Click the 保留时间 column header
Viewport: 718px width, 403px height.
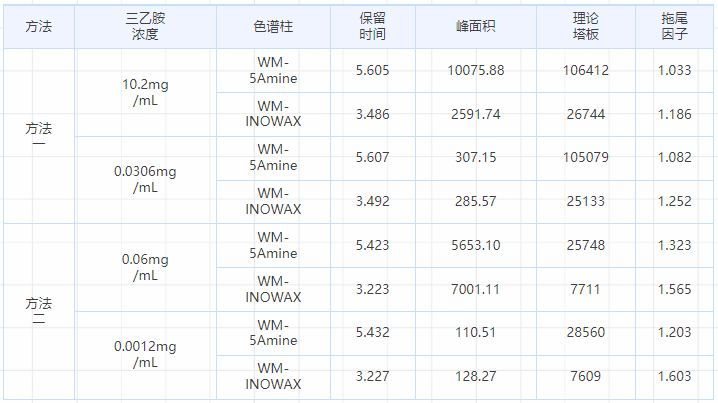click(x=373, y=27)
